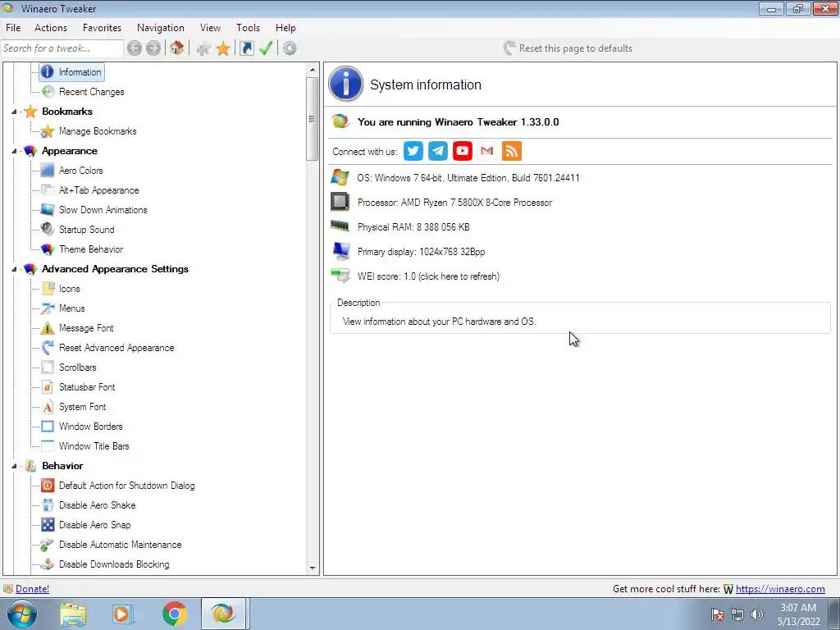
Task: Click the volume speaker tray icon
Action: [757, 614]
